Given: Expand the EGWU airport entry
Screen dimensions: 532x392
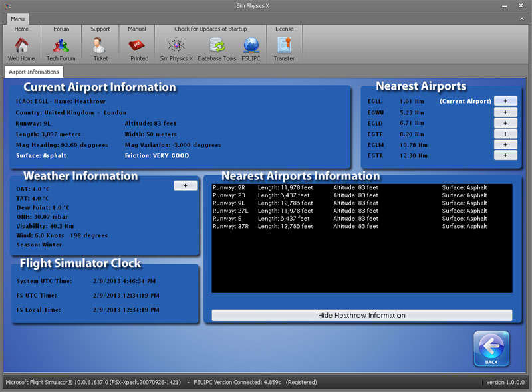Looking at the screenshot, I should click(505, 112).
